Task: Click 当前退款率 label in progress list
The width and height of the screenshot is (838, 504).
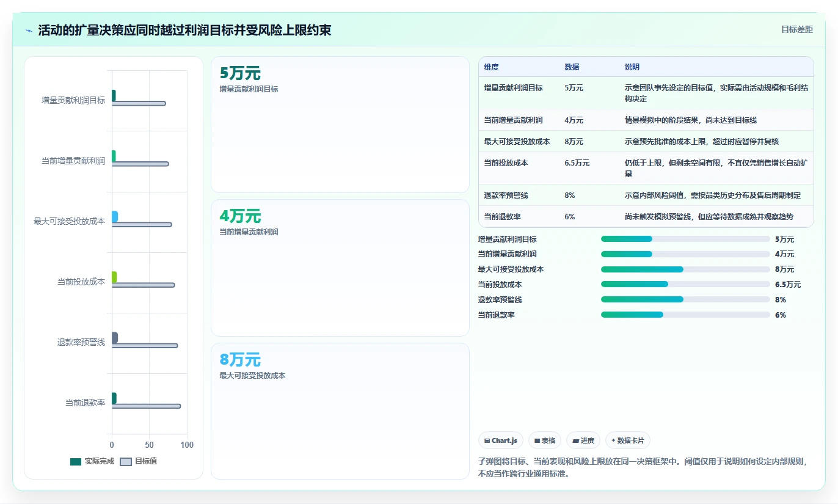Action: click(497, 315)
